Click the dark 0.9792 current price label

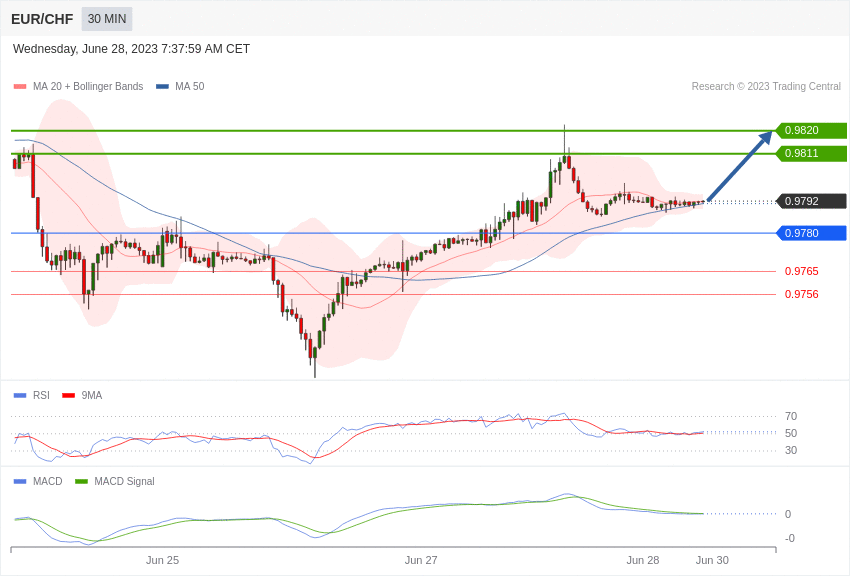coord(812,201)
